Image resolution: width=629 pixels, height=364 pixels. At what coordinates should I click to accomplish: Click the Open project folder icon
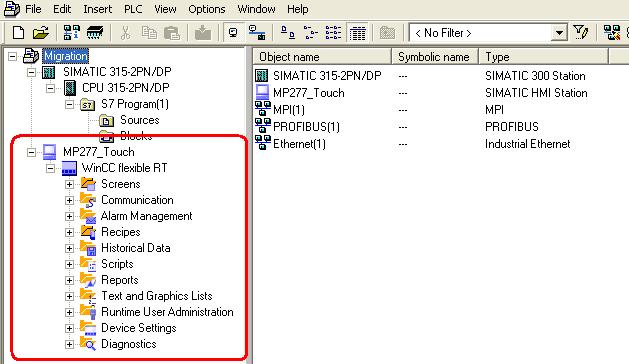point(41,33)
